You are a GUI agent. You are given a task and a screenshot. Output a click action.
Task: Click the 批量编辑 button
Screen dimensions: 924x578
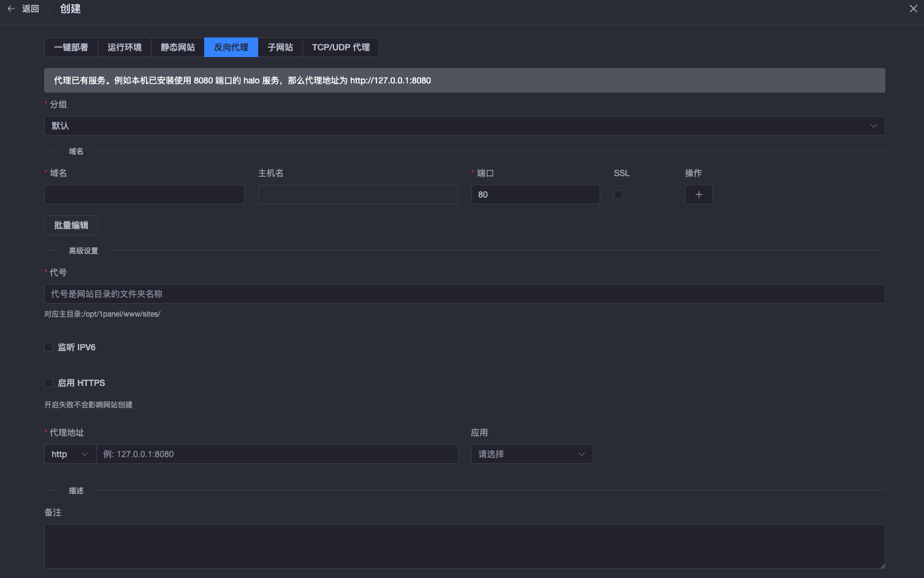(71, 225)
